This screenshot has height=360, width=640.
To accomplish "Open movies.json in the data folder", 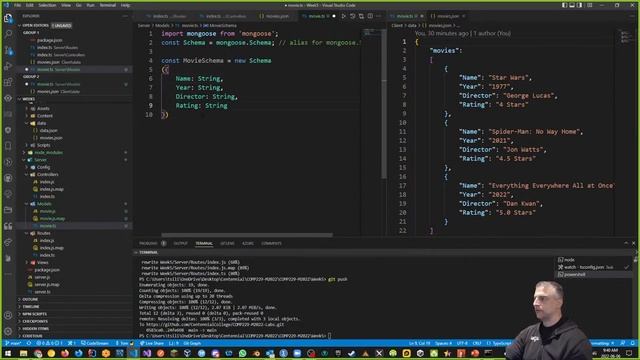I will click(x=51, y=138).
